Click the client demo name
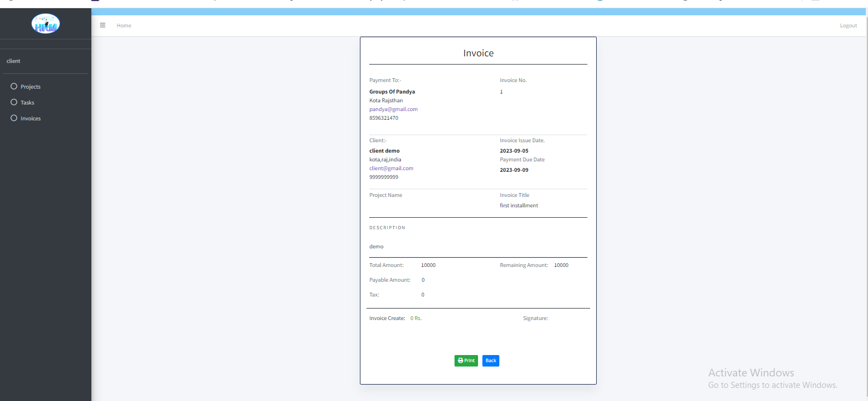868x401 pixels. pyautogui.click(x=385, y=151)
